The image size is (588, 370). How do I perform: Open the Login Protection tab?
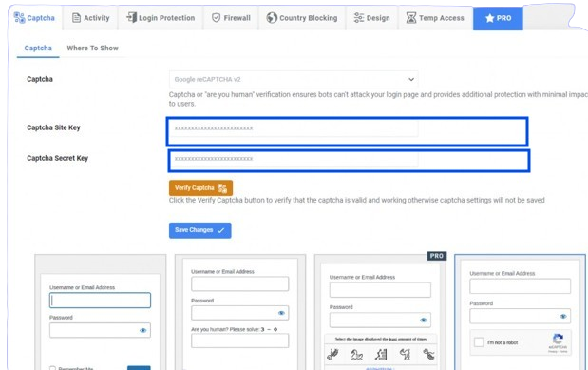pyautogui.click(x=161, y=18)
